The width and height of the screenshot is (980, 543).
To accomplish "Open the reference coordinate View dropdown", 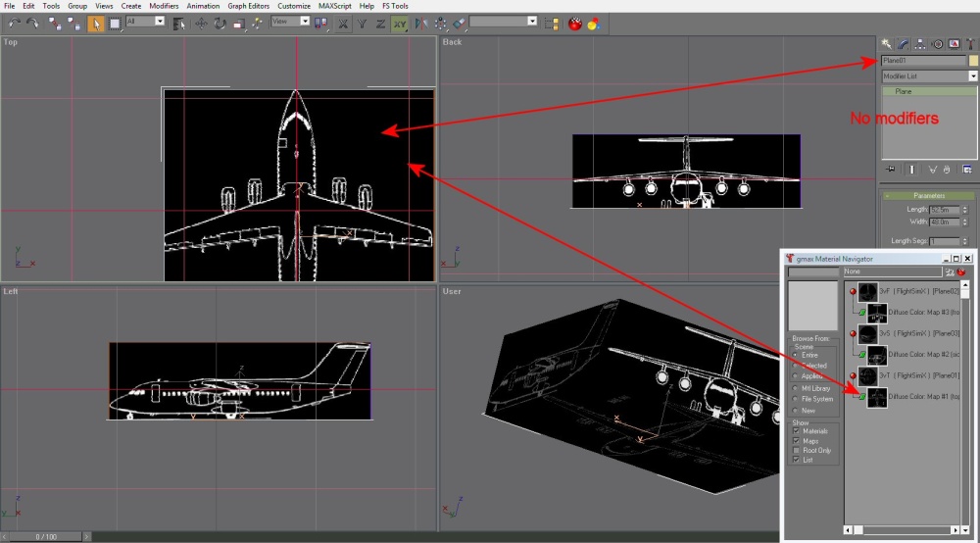I will click(304, 22).
